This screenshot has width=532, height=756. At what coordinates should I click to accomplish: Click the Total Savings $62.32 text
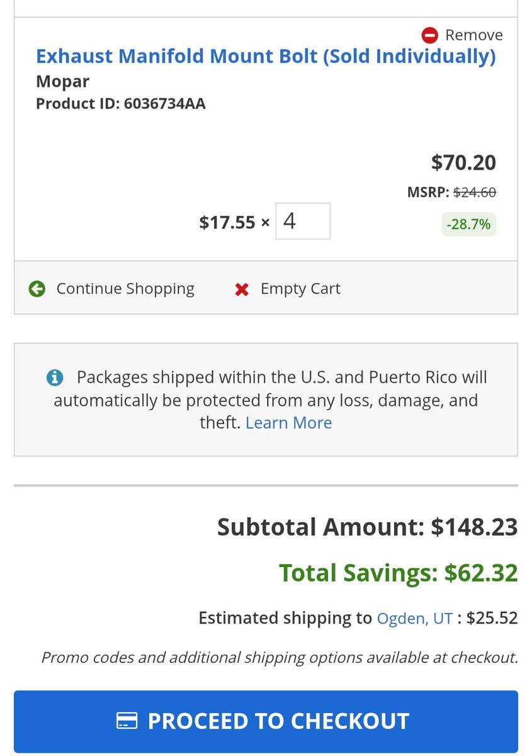(x=398, y=573)
